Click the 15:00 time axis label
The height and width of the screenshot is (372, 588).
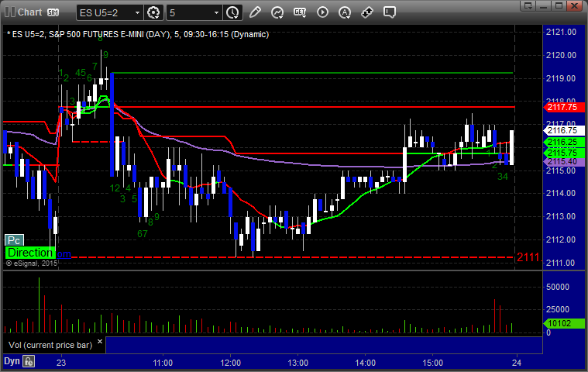click(433, 363)
